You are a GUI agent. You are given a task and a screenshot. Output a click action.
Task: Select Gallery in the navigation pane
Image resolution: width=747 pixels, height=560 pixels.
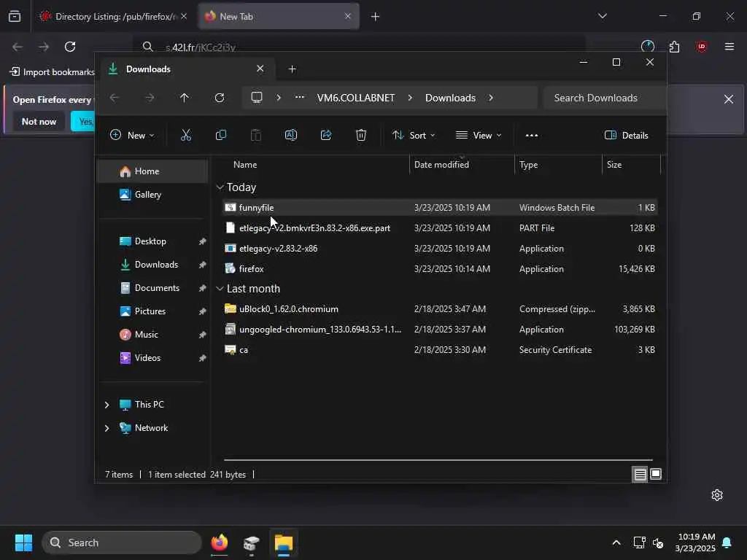152,194
